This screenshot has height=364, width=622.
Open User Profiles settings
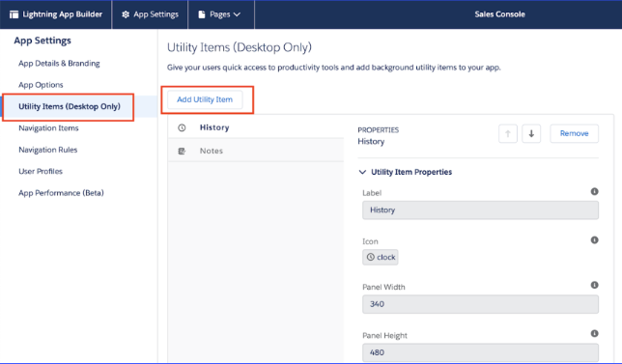41,171
